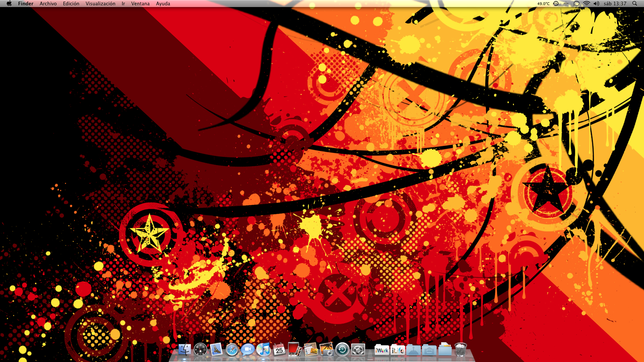Launch the Safari compass icon
The image size is (644, 362).
pos(232,350)
